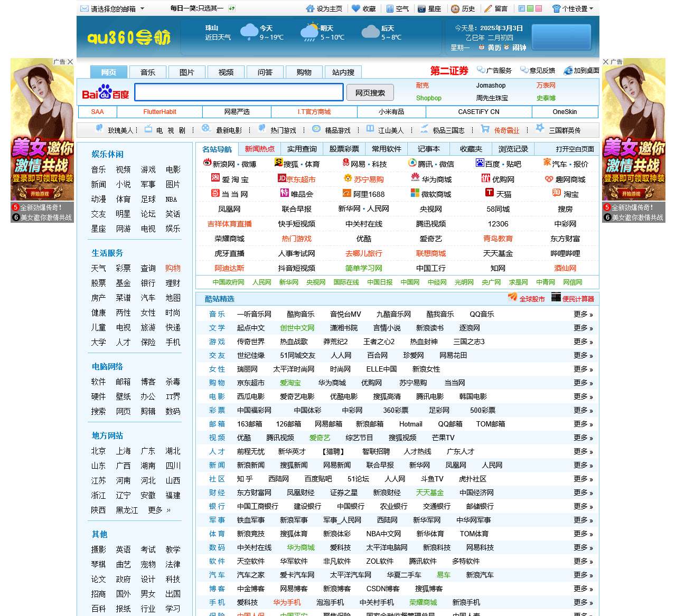Click the 闹钟 alarm clock icon
This screenshot has width=676, height=616.
[506, 47]
